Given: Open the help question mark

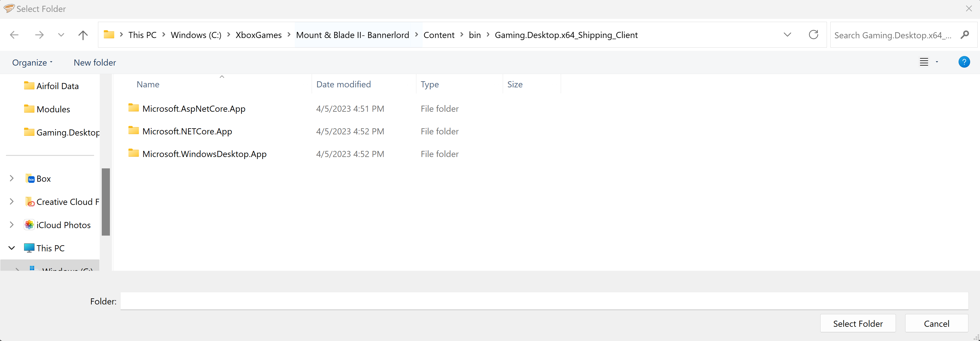Looking at the screenshot, I should point(964,62).
